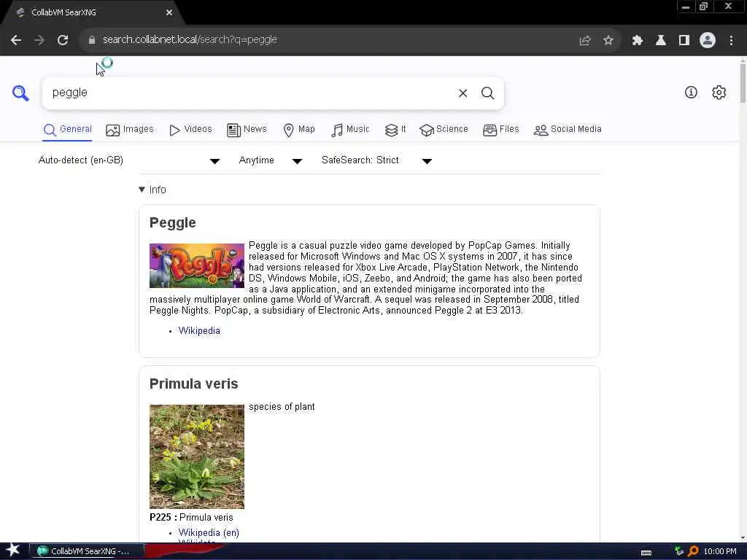Viewport: 747px width, 560px height.
Task: Submit search with the magnifier button
Action: pos(487,93)
